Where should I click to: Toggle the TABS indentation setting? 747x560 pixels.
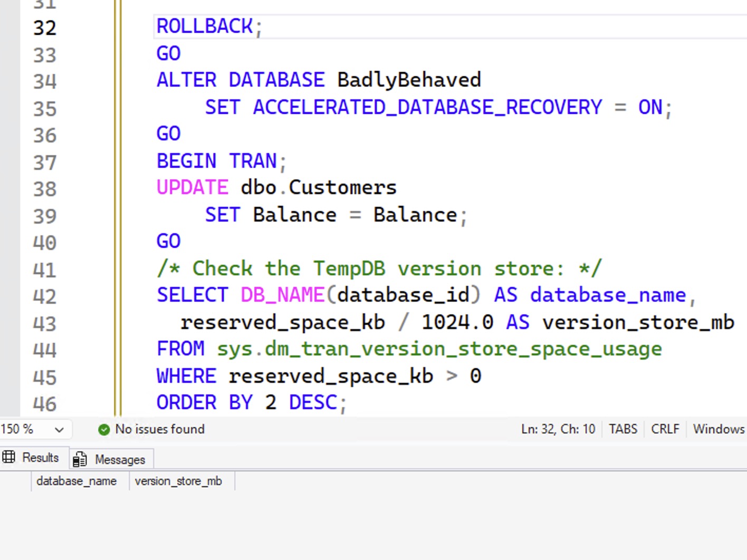point(622,429)
